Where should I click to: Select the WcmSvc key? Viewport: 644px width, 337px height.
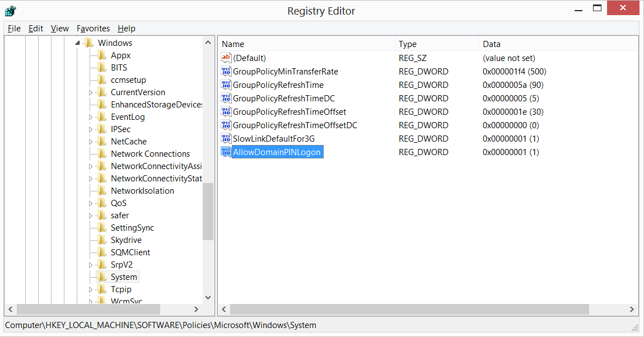[127, 301]
